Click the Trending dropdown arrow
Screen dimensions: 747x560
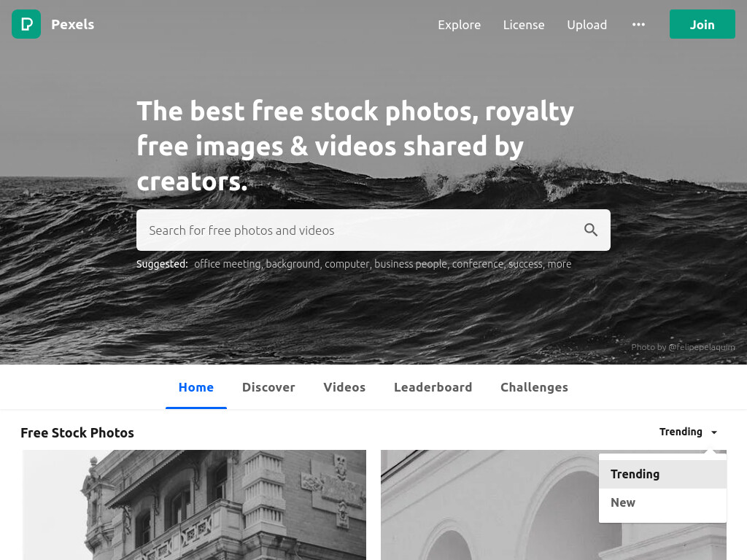tap(714, 432)
